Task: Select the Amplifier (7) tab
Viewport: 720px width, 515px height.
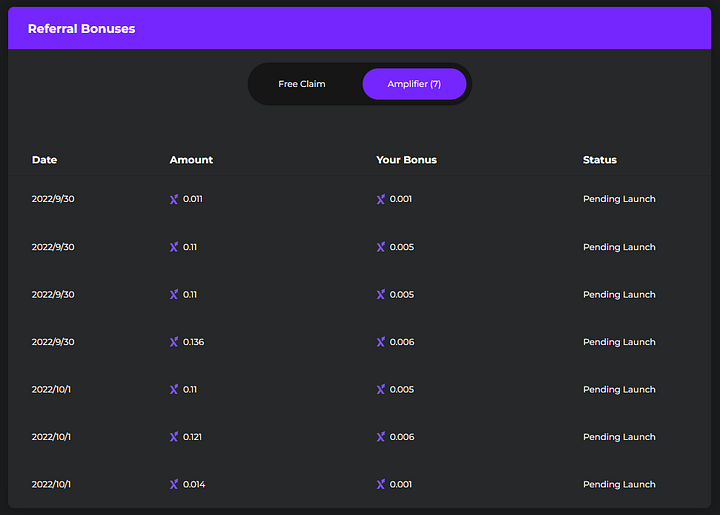Action: [x=414, y=84]
